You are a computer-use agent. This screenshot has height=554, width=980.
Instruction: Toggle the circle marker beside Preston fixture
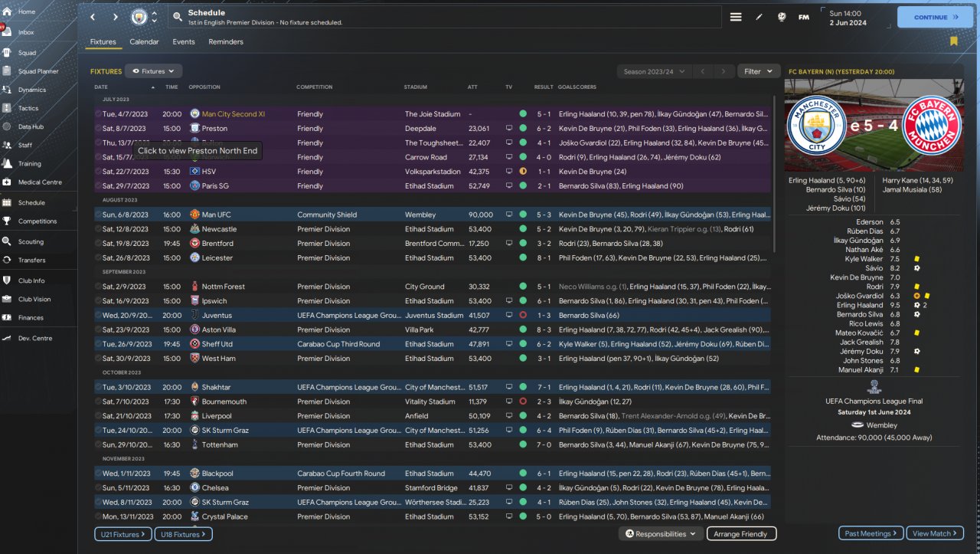(98, 129)
